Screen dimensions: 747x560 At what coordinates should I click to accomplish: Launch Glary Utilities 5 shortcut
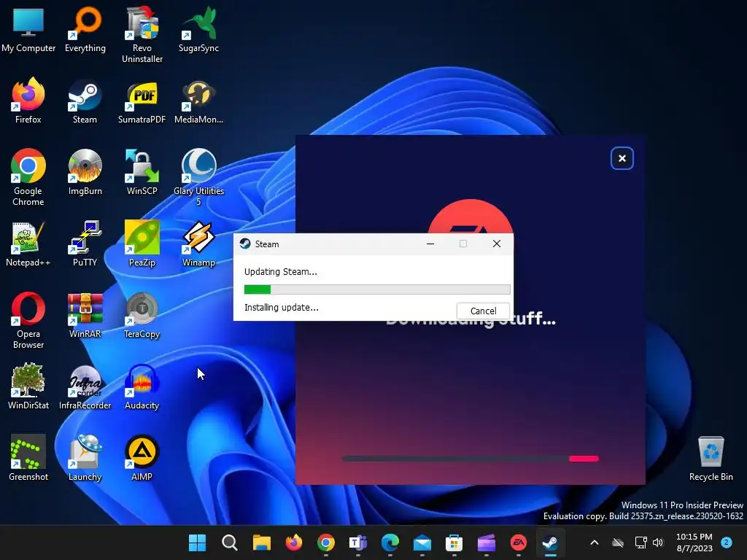(198, 177)
